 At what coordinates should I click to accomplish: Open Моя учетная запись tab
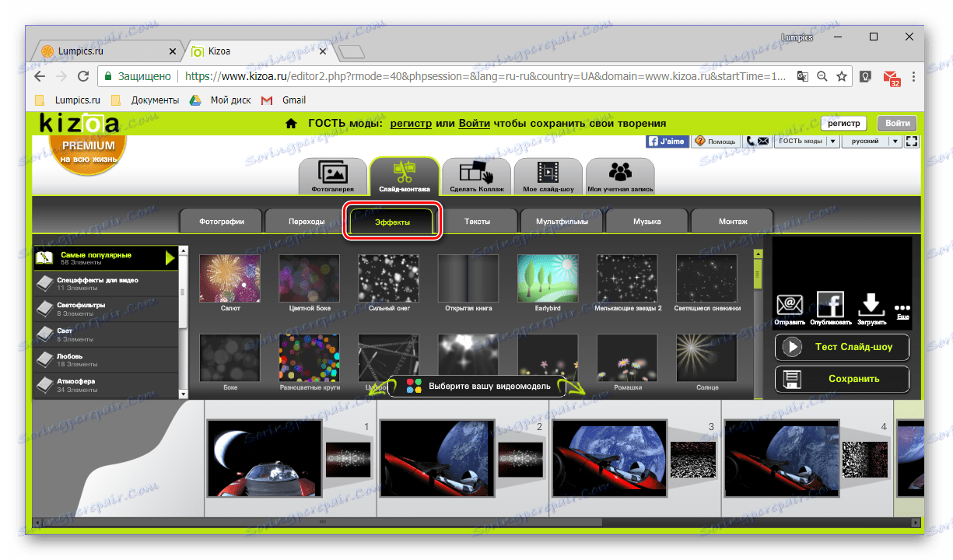click(620, 176)
